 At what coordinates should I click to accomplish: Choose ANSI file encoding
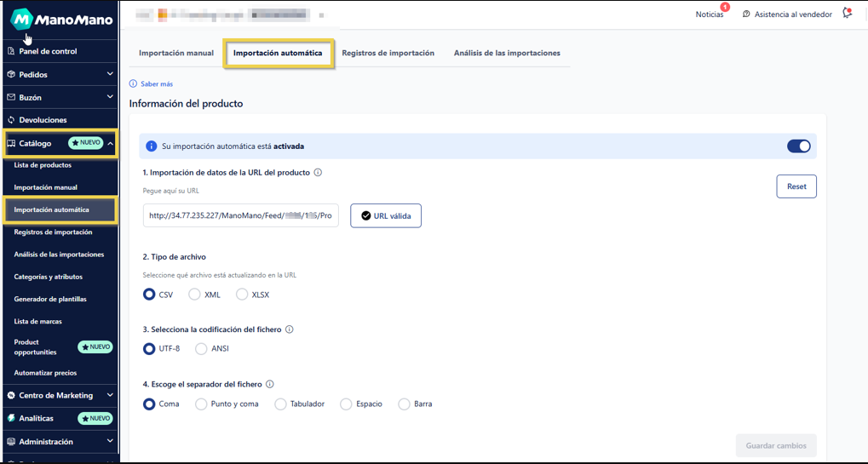point(202,348)
